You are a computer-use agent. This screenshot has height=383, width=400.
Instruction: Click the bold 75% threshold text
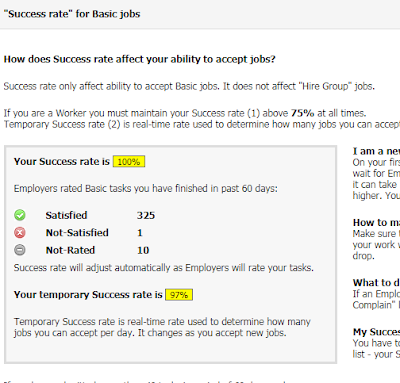click(x=303, y=113)
